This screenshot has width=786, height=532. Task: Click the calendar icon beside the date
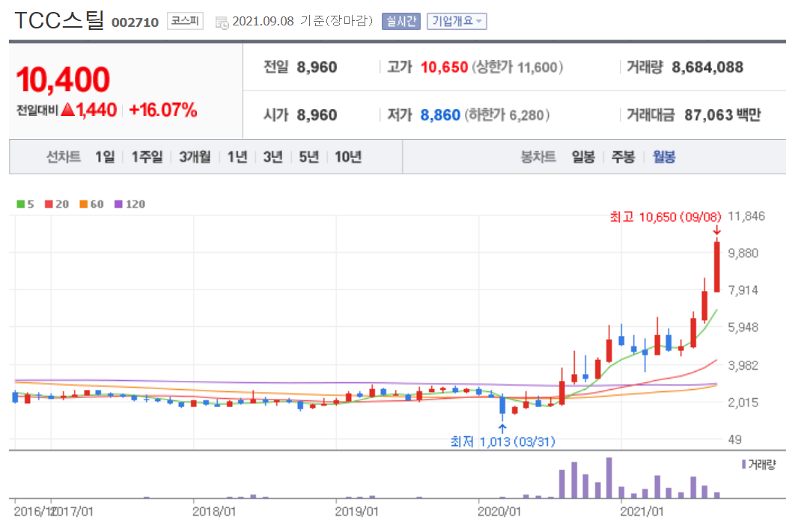pyautogui.click(x=222, y=22)
